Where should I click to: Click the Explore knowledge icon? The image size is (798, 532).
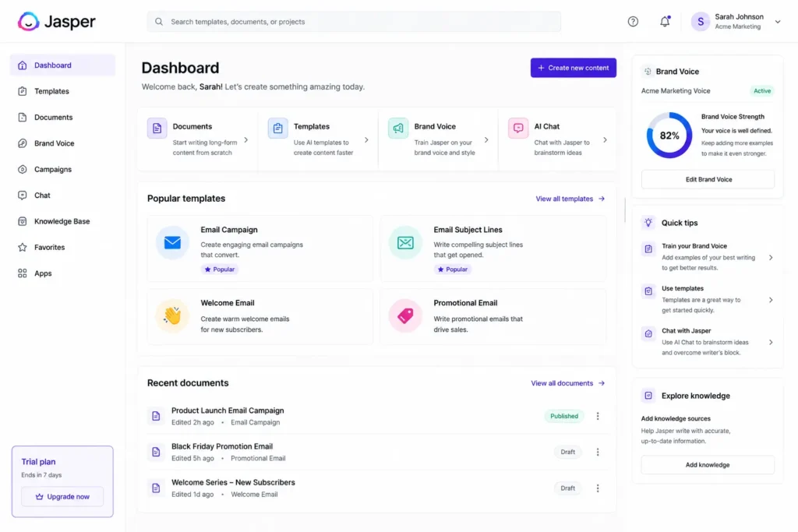pos(648,396)
